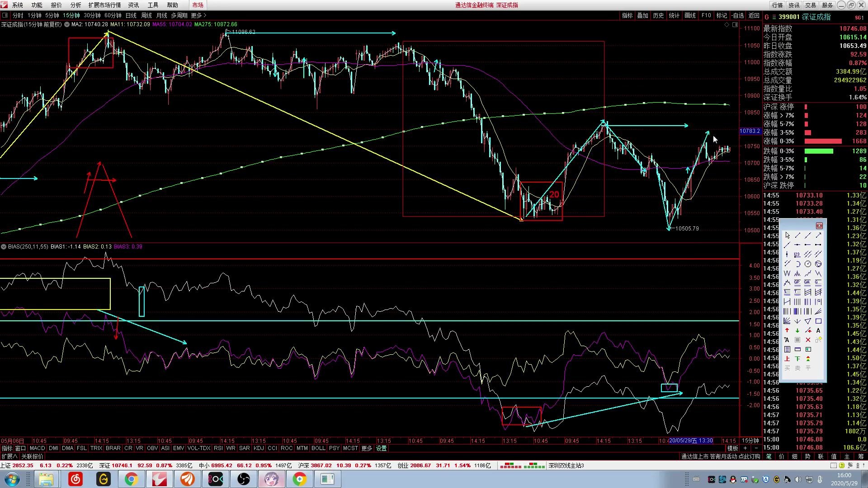Viewport: 868px width, 488px height.
Task: Click the F10 button in chart toolbar
Action: point(706,15)
